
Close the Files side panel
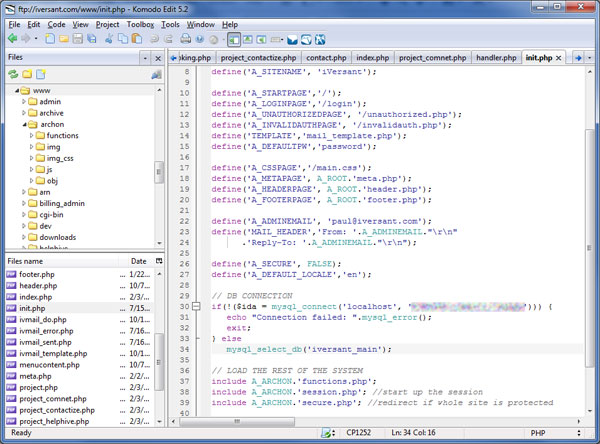(158, 58)
